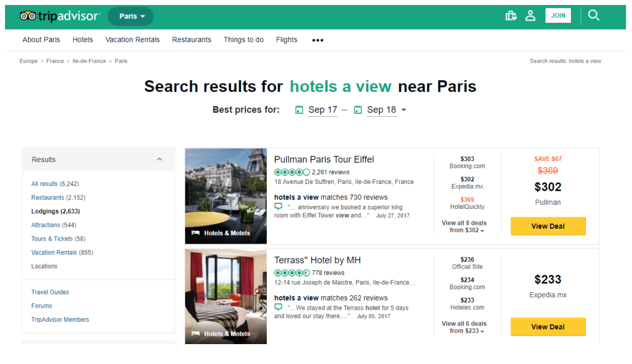Image resolution: width=632 pixels, height=364 pixels.
Task: Open search with the magnifying glass icon
Action: [x=593, y=15]
